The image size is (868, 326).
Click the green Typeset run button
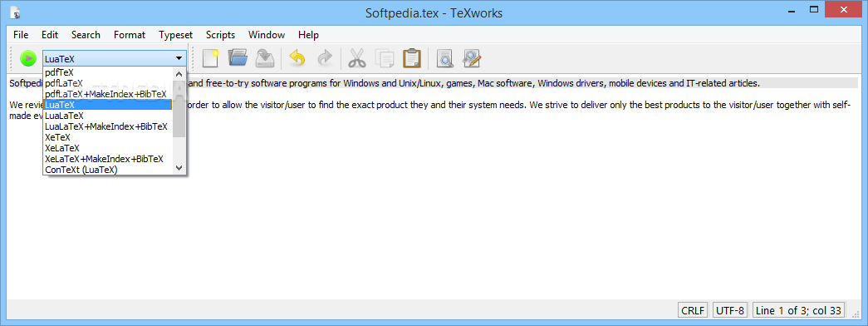click(27, 58)
